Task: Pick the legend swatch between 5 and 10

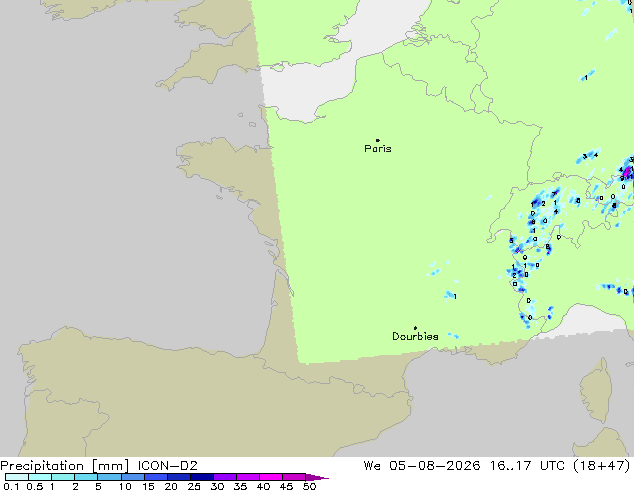Action: click(109, 477)
